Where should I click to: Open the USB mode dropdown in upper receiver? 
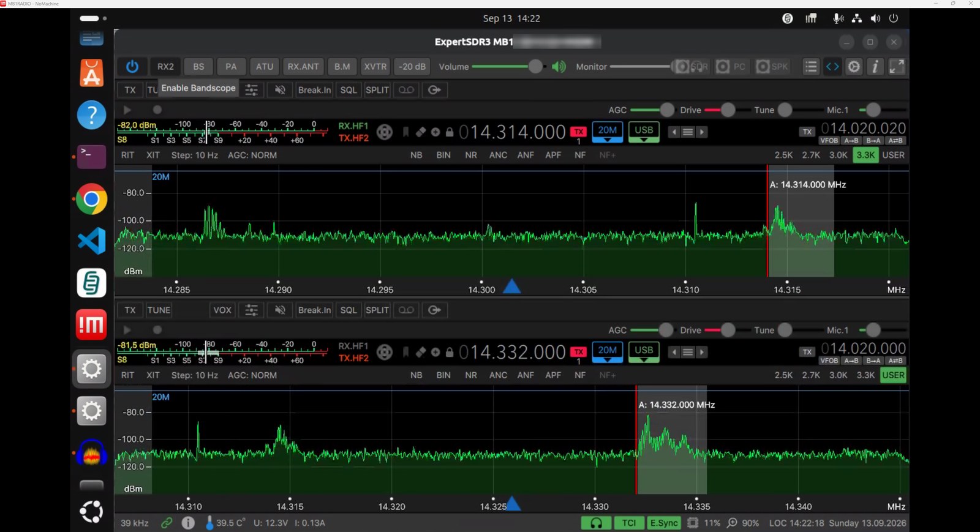point(644,132)
